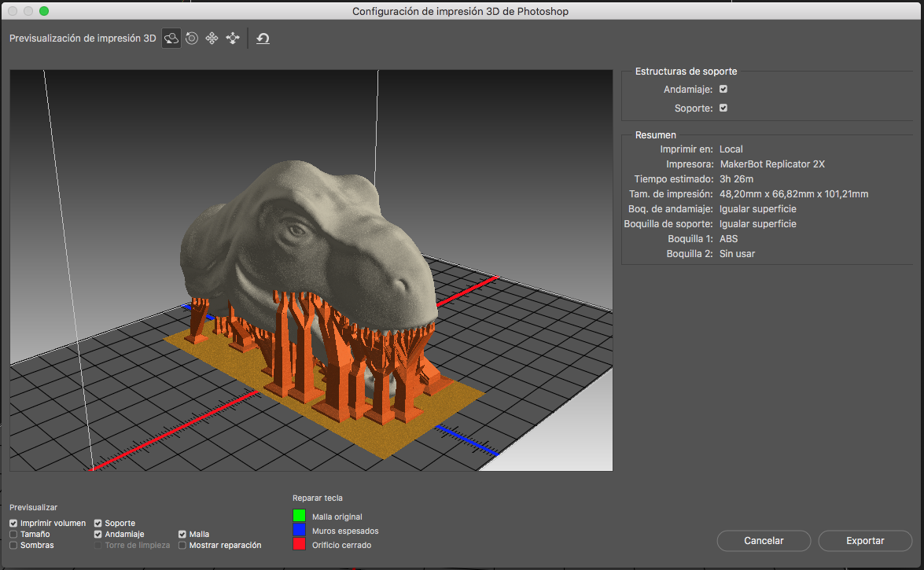924x570 pixels.
Task: Uncheck Soporte under Estructuras de soporte
Action: pyautogui.click(x=723, y=108)
